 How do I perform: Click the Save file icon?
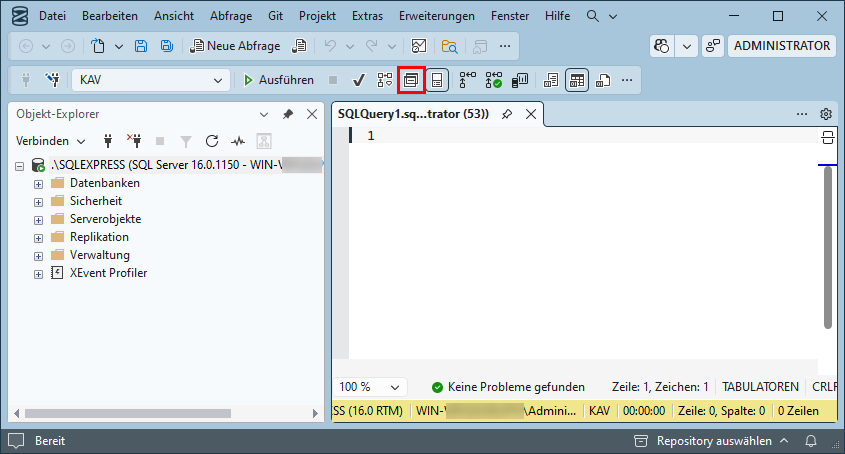point(141,46)
